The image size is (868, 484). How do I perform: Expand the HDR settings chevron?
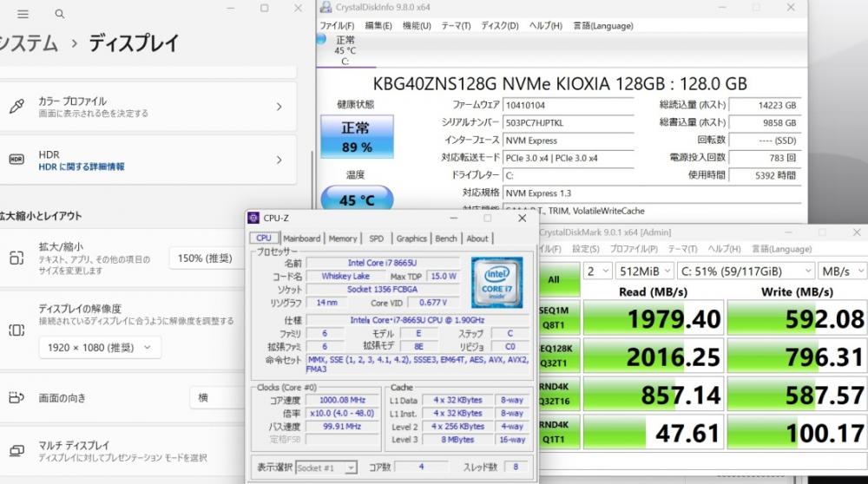(x=279, y=160)
